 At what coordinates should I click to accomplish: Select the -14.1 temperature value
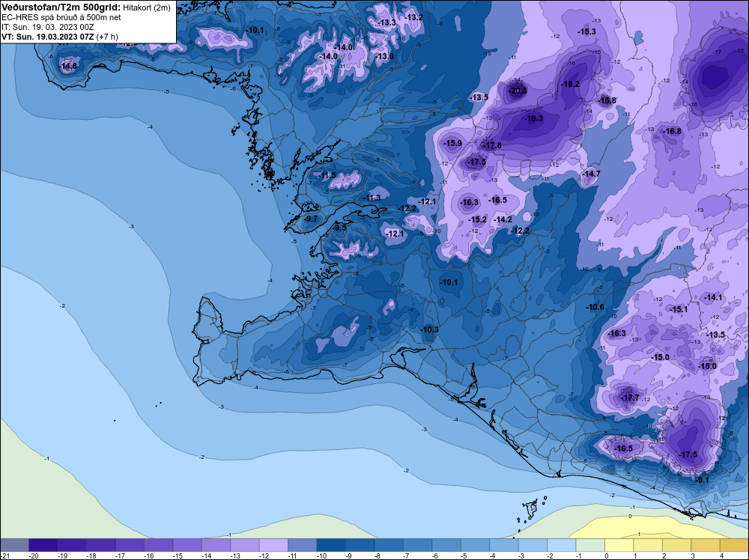click(x=713, y=297)
